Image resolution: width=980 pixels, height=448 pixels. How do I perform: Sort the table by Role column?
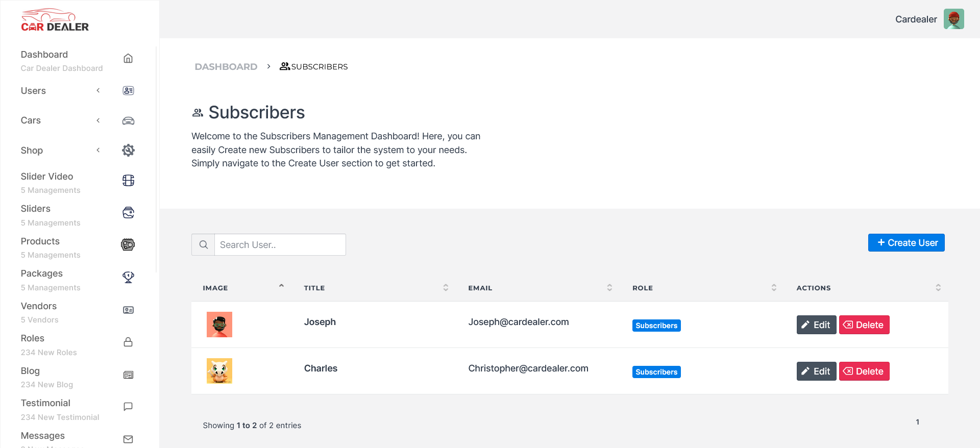(774, 288)
